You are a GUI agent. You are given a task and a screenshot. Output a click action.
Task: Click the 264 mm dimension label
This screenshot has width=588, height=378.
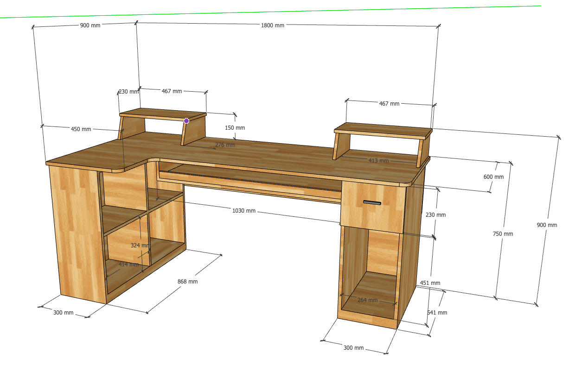[x=367, y=300]
